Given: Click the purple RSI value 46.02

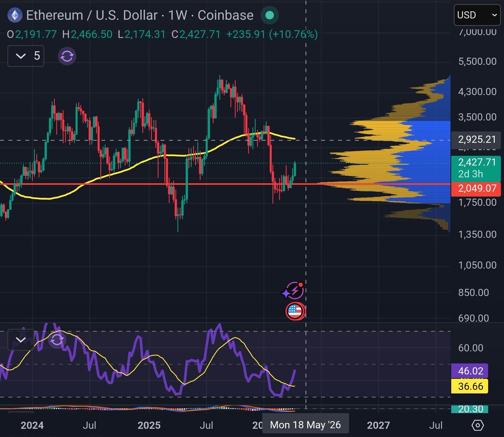Looking at the screenshot, I should coord(470,371).
